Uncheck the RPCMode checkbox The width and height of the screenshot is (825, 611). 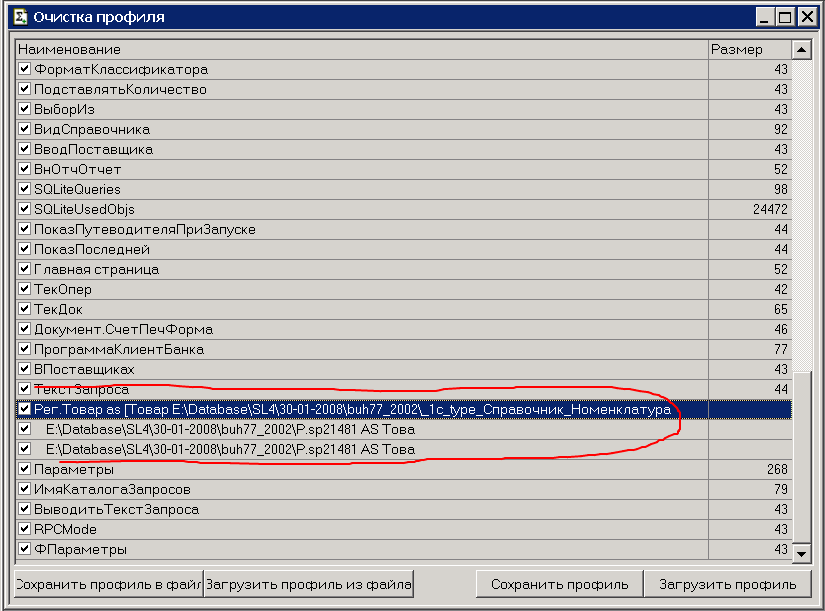[x=25, y=530]
